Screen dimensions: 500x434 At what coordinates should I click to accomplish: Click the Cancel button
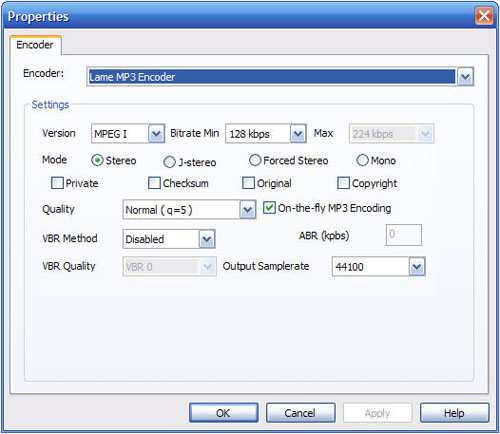click(300, 413)
